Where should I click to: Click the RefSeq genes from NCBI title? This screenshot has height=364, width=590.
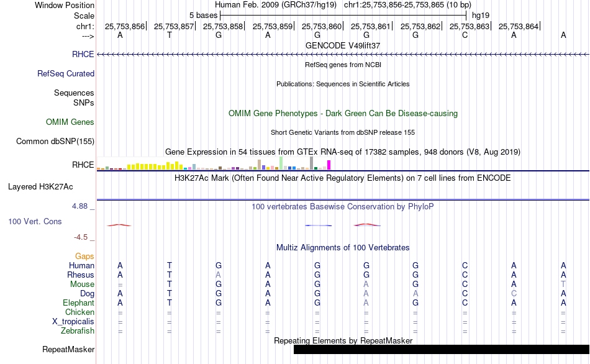(x=343, y=65)
